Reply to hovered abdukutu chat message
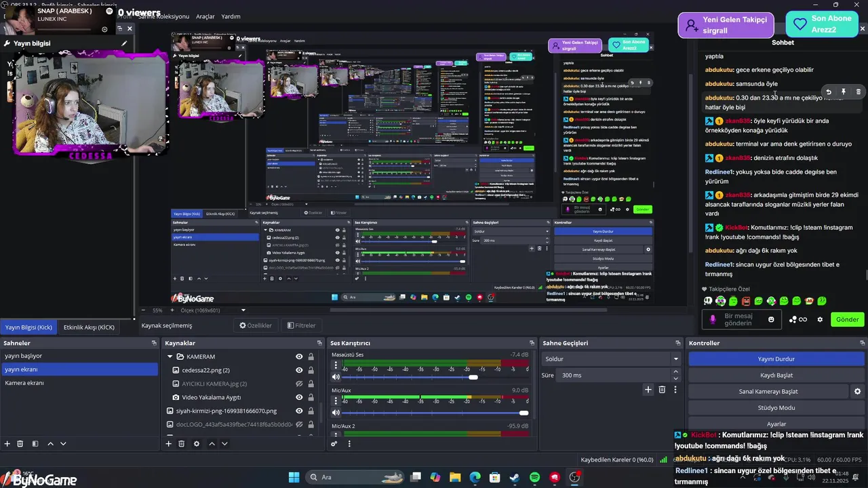The height and width of the screenshot is (488, 868). 829,91
